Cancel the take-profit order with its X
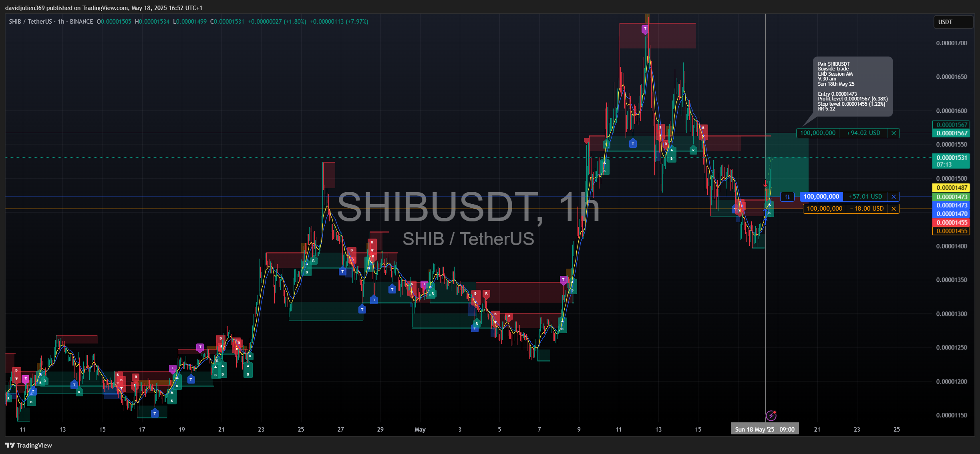 pyautogui.click(x=893, y=133)
